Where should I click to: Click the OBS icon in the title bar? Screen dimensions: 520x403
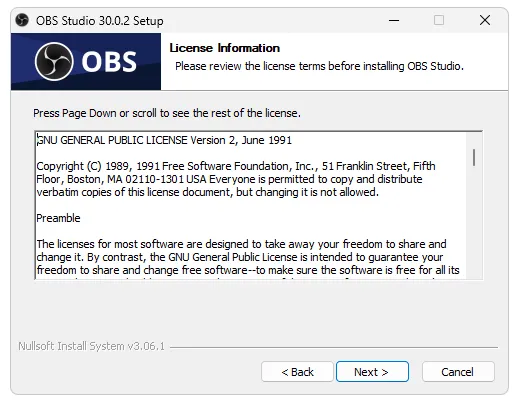click(22, 20)
